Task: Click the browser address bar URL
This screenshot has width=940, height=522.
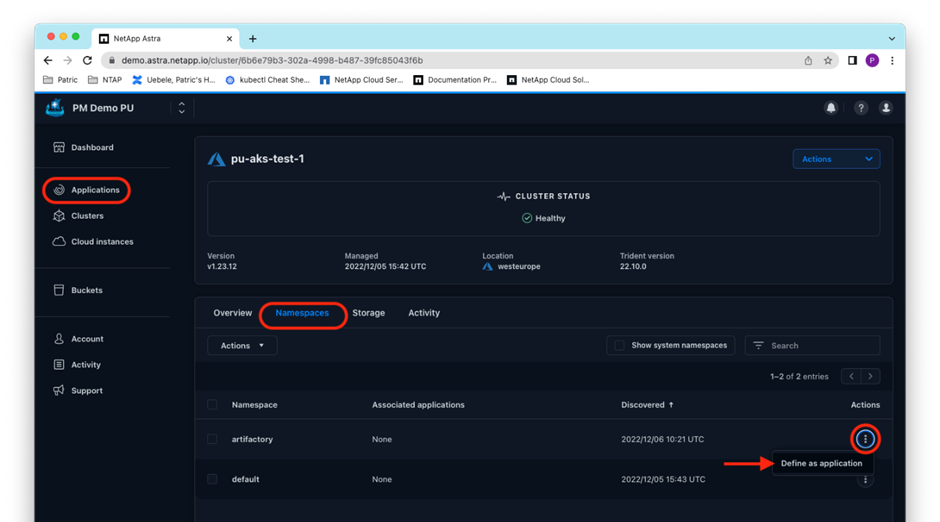Action: point(272,60)
